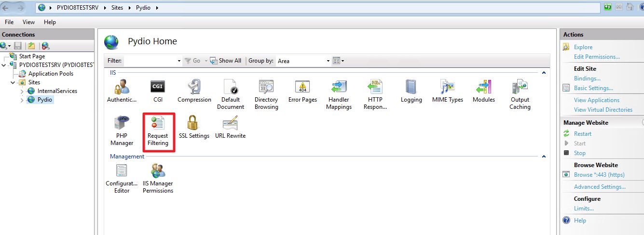This screenshot has width=644, height=235.
Task: Click Bindings link
Action: [x=587, y=78]
